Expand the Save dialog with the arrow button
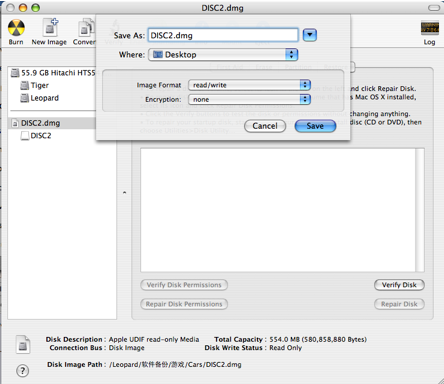The image size is (444, 384). (310, 35)
